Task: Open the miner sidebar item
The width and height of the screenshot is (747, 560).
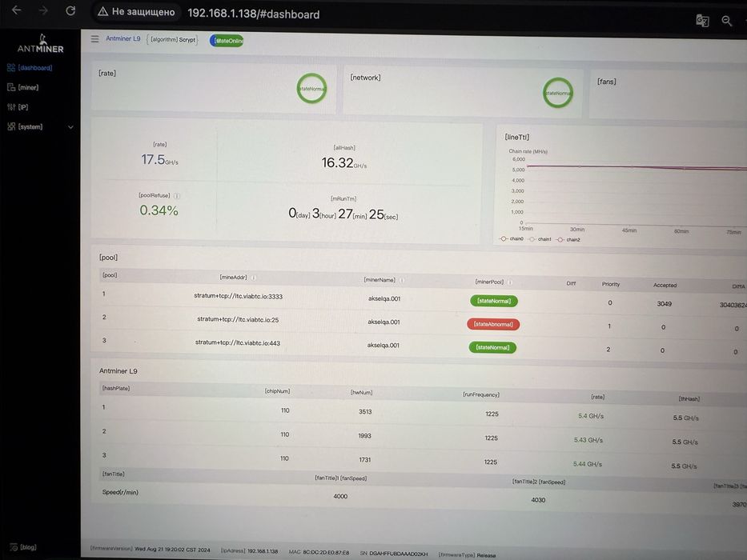Action: click(23, 87)
